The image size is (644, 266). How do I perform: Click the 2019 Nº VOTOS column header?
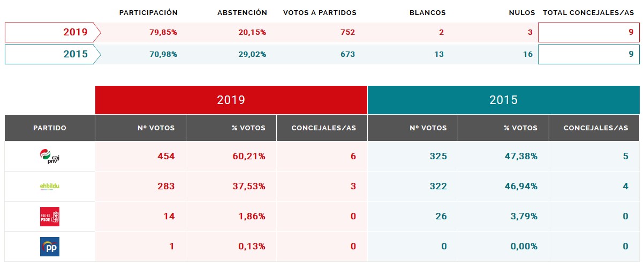pyautogui.click(x=141, y=128)
